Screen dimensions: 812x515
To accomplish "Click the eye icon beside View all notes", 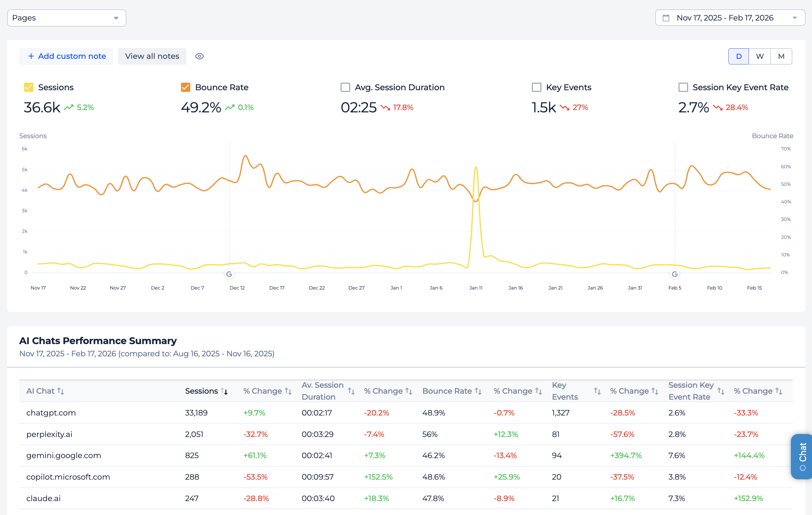I will (x=199, y=57).
